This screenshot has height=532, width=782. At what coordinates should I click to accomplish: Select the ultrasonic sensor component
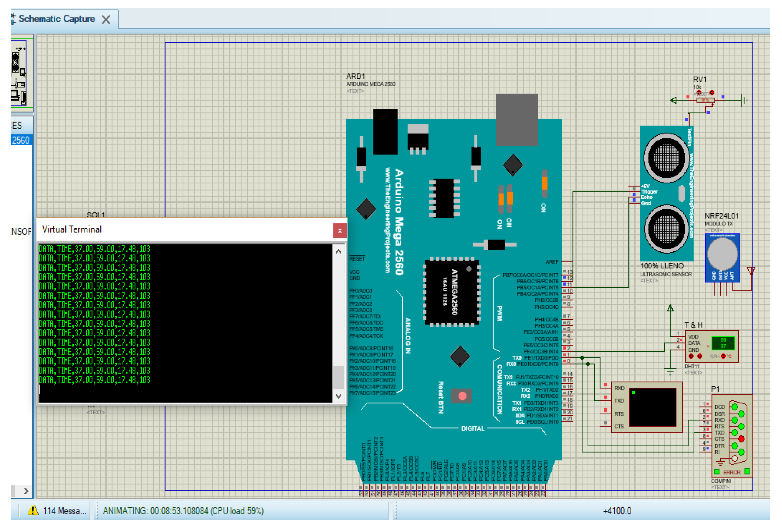click(666, 193)
